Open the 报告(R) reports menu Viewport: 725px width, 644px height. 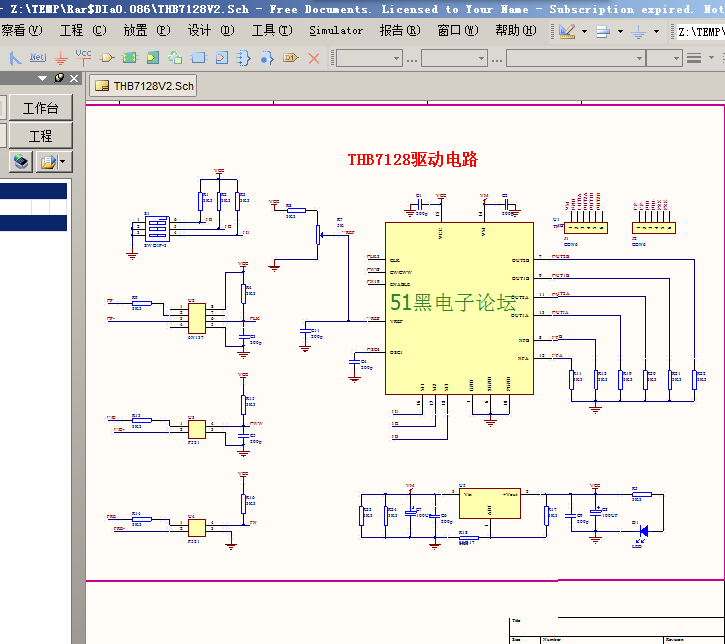coord(400,31)
